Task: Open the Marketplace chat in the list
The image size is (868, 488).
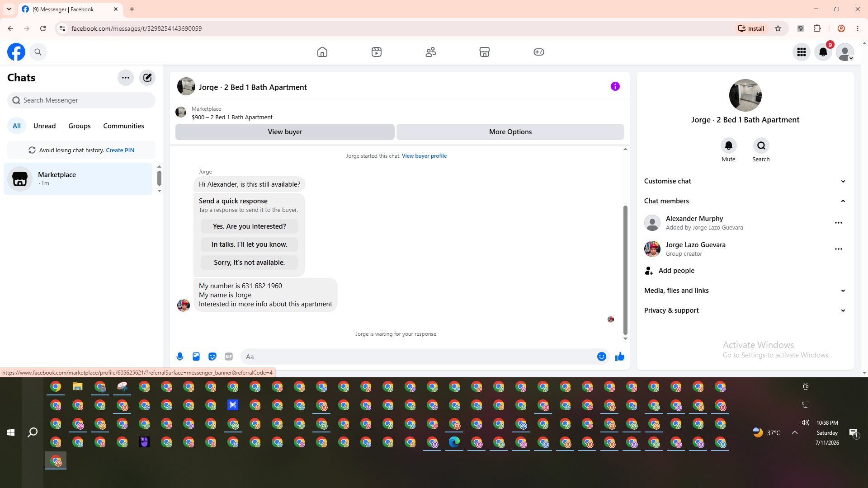Action: tap(78, 179)
